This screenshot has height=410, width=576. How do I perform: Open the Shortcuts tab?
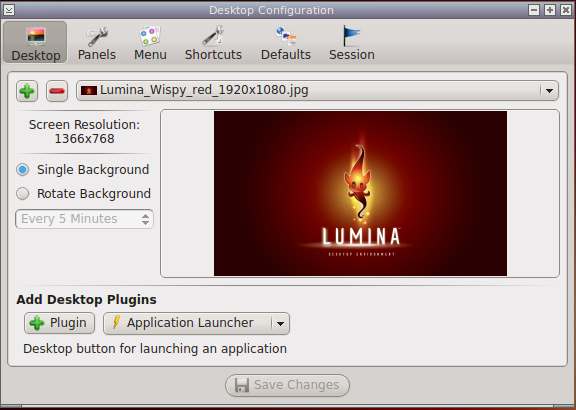click(x=213, y=42)
